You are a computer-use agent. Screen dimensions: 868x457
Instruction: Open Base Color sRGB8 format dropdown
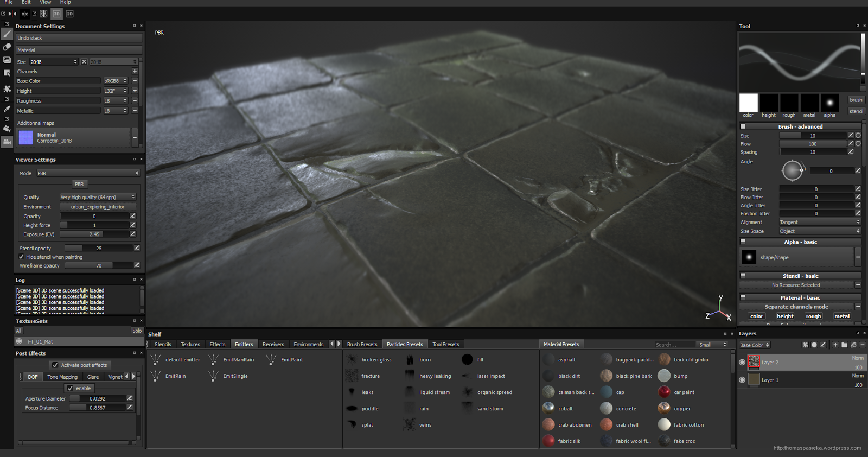click(x=116, y=81)
